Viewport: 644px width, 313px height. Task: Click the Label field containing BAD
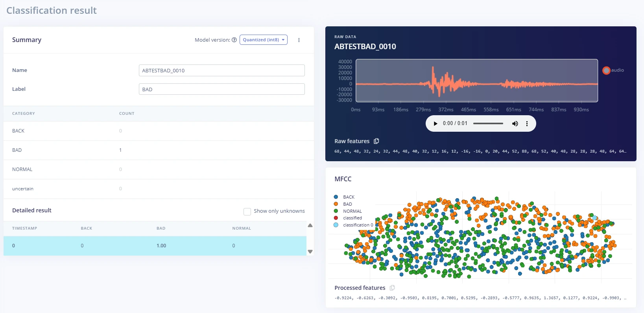point(222,89)
